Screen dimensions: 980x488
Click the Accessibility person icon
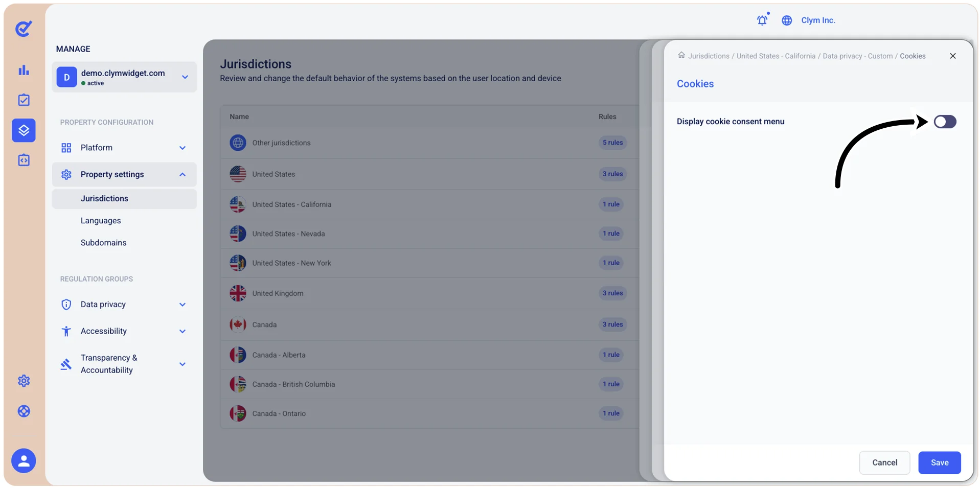pos(66,331)
